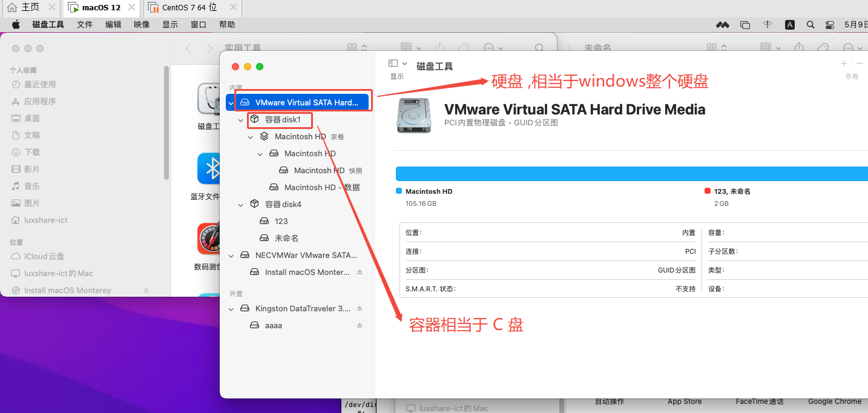The height and width of the screenshot is (413, 868).
Task: Click the hard drive icon beside disk title
Action: [x=415, y=116]
